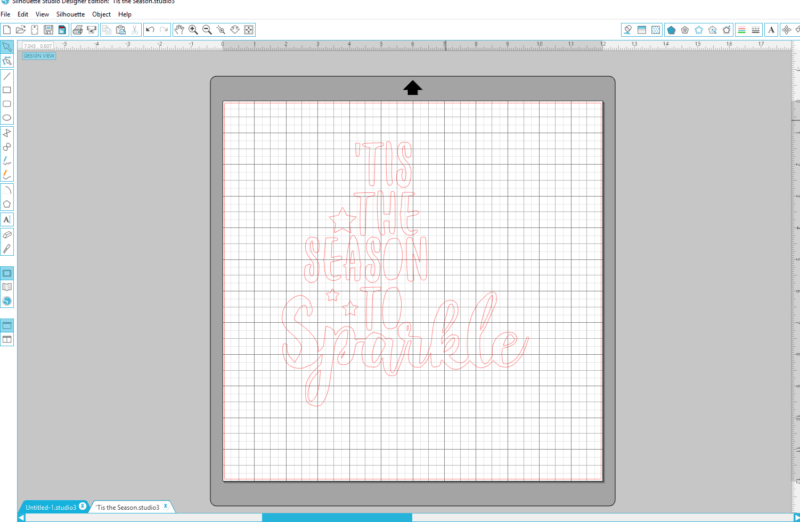Open the Text Style panel icon
The image size is (800, 522).
pos(771,30)
